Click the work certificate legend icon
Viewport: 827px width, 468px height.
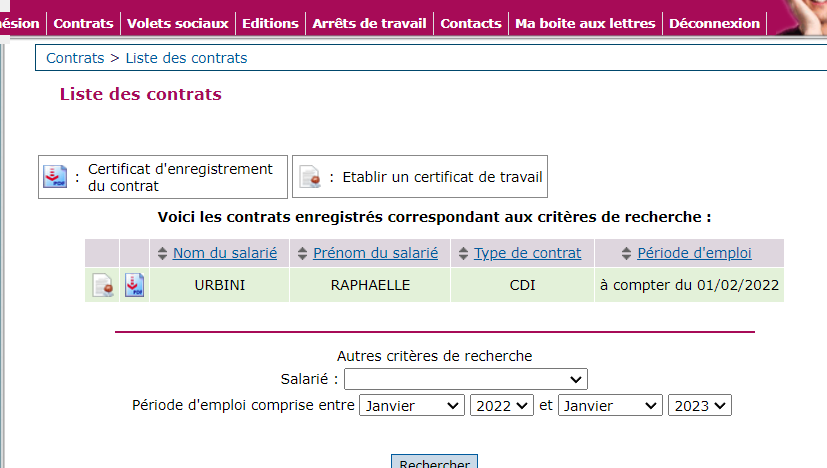click(311, 177)
